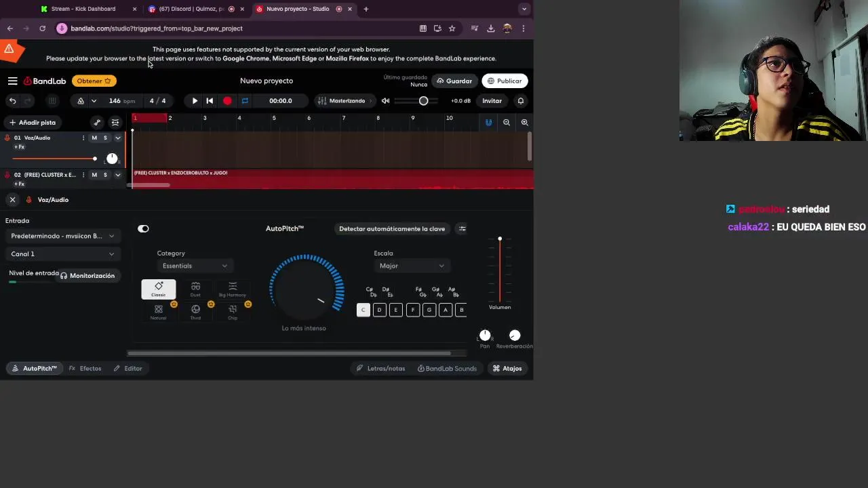Image resolution: width=868 pixels, height=488 pixels.
Task: Select key note G
Action: point(429,310)
